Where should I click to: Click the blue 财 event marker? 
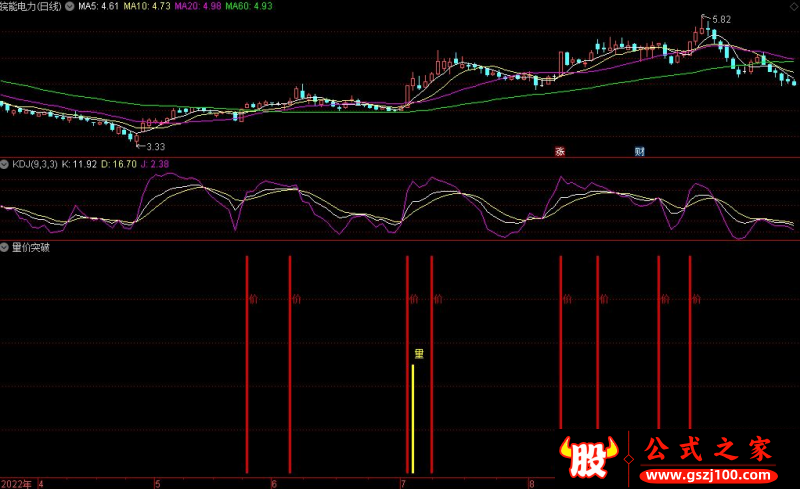[x=639, y=151]
